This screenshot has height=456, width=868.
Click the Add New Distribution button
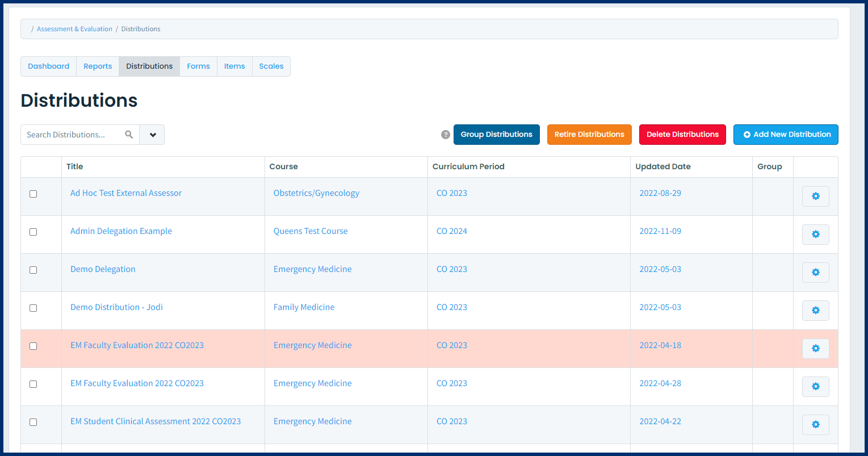pos(786,135)
